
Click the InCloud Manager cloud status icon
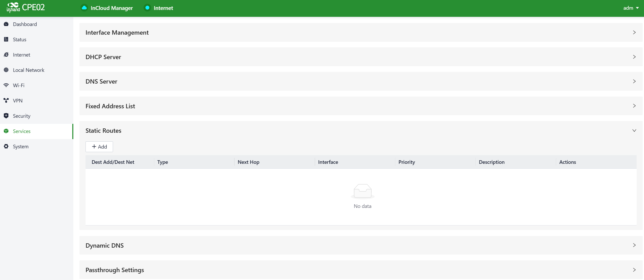84,8
